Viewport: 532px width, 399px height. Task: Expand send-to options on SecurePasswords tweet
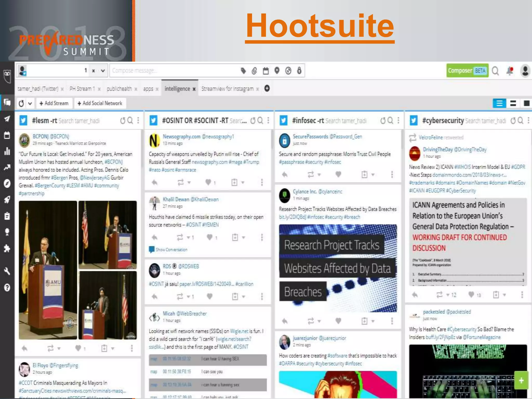coord(373,175)
